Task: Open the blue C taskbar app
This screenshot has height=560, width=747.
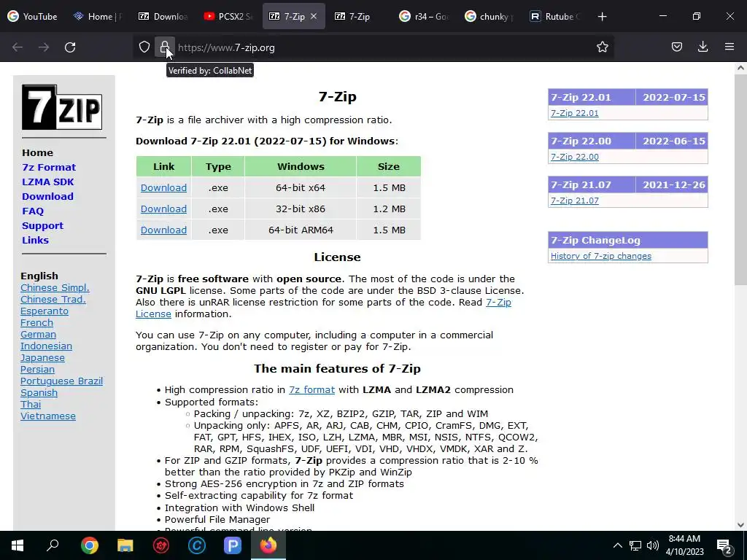Action: (x=197, y=545)
